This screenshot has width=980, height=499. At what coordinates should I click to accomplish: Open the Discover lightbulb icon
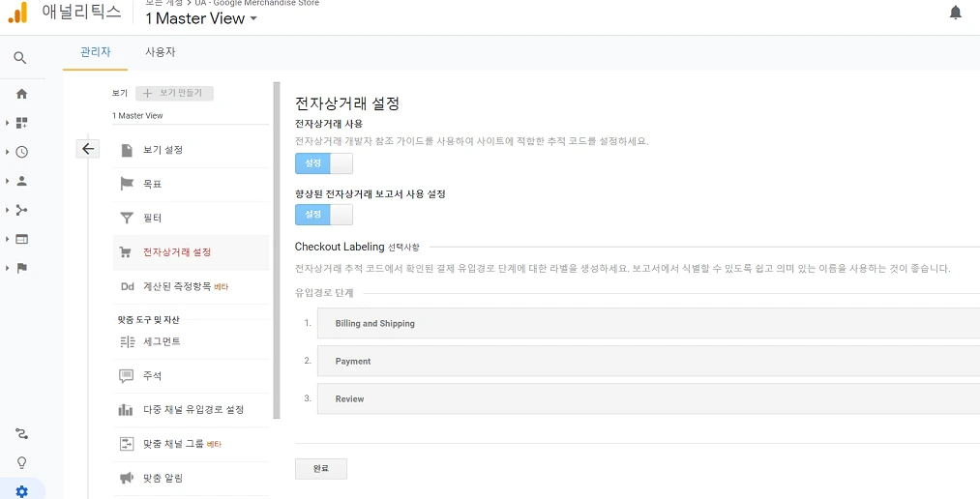point(22,463)
